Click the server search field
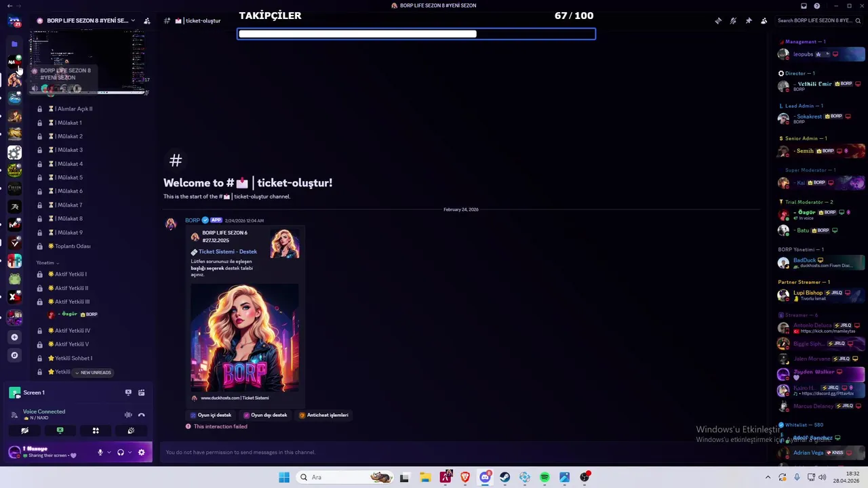Screen dimensions: 868x488 tap(818, 21)
